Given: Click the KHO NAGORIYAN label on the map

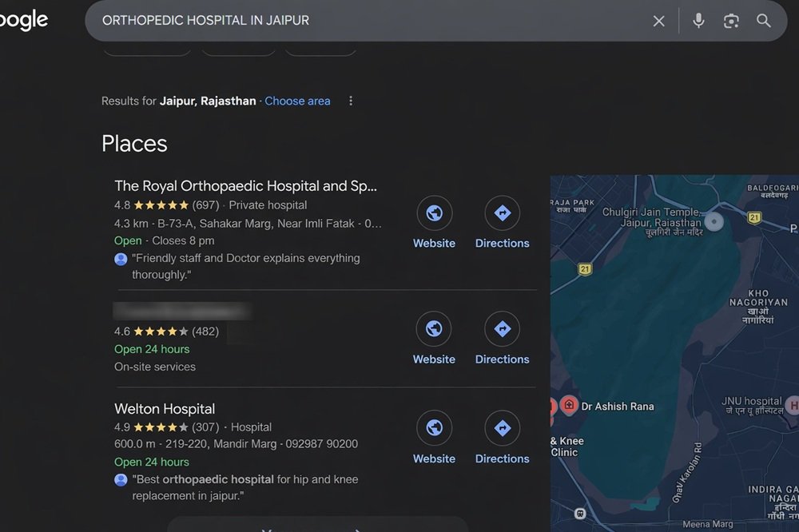Looking at the screenshot, I should pyautogui.click(x=758, y=306).
